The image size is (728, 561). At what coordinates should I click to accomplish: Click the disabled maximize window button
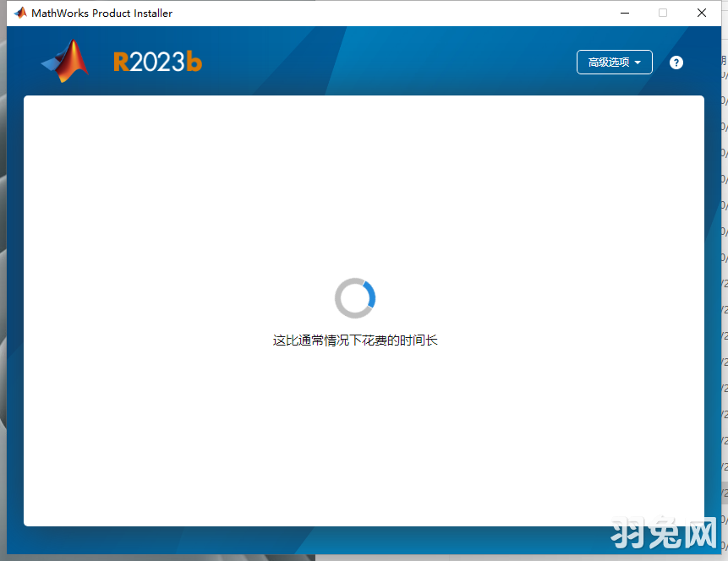pos(663,13)
